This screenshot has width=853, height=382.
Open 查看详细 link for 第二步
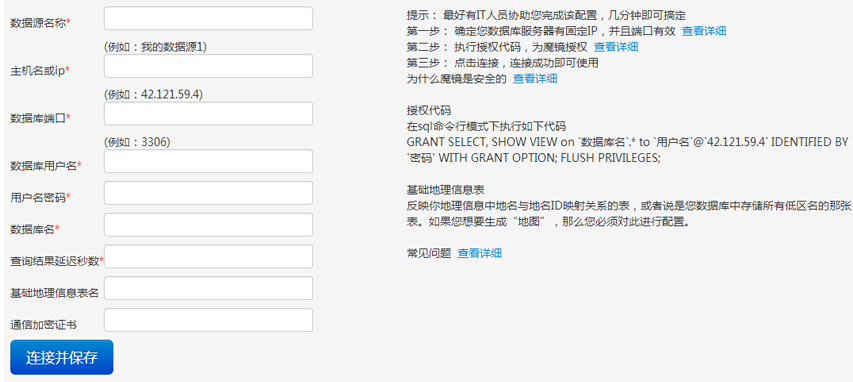pos(616,47)
